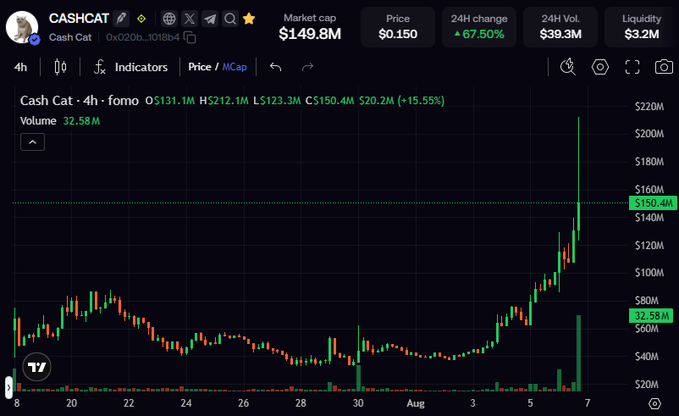Switch chart to MCap mode
Image resolution: width=679 pixels, height=416 pixels.
[234, 67]
